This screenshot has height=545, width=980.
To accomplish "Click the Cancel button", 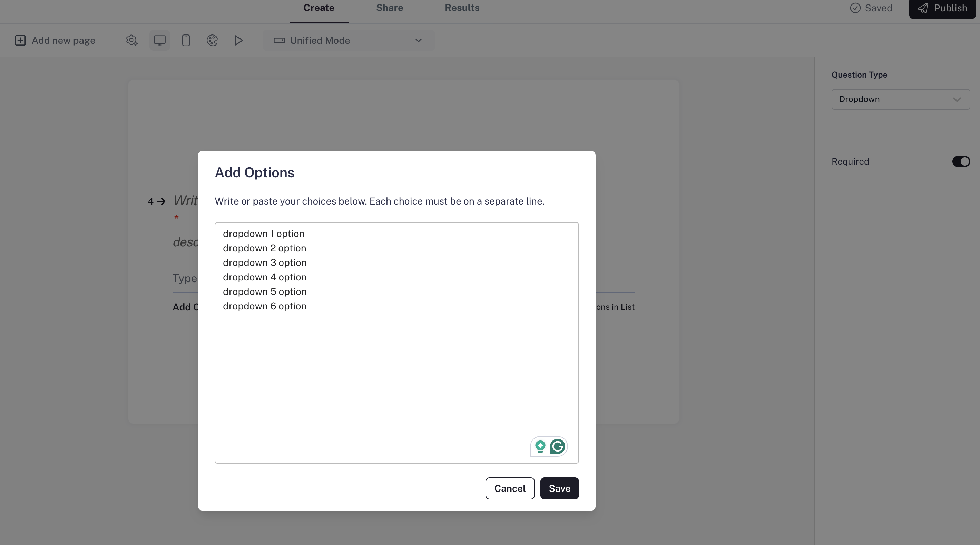I will pos(509,488).
